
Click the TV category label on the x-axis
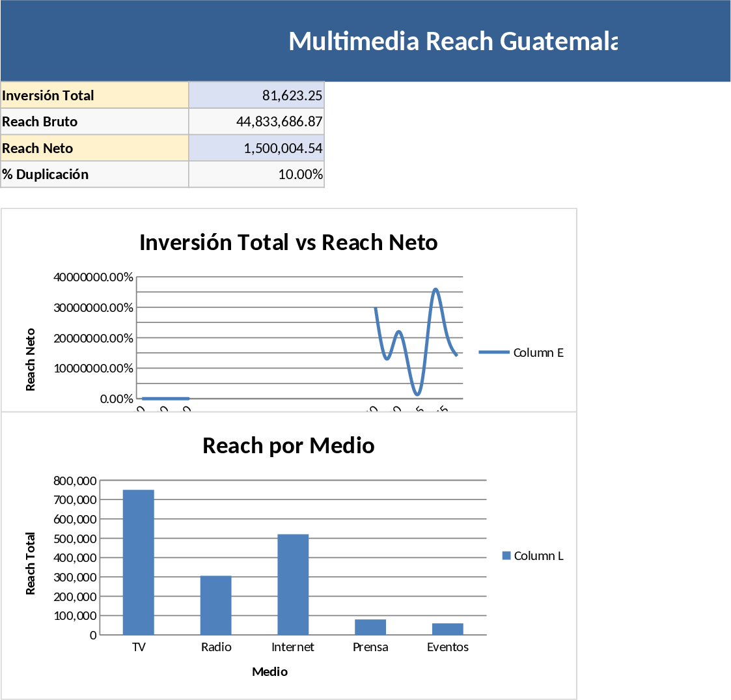click(x=138, y=647)
